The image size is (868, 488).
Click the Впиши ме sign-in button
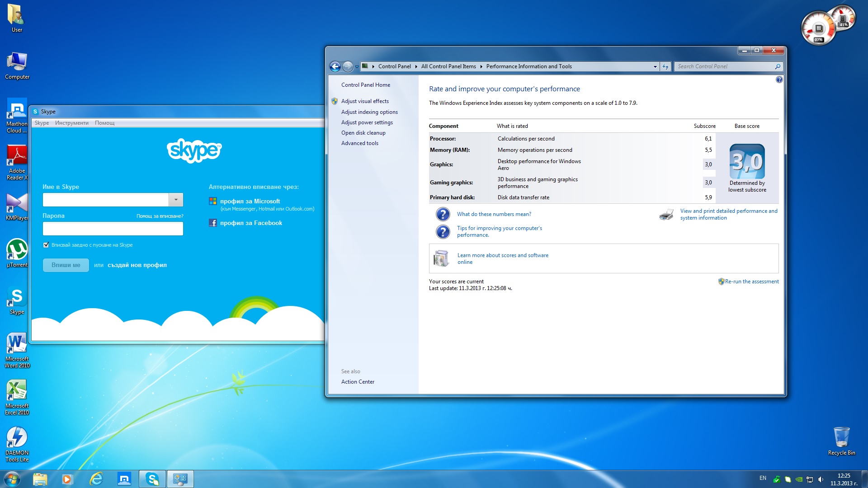[66, 265]
